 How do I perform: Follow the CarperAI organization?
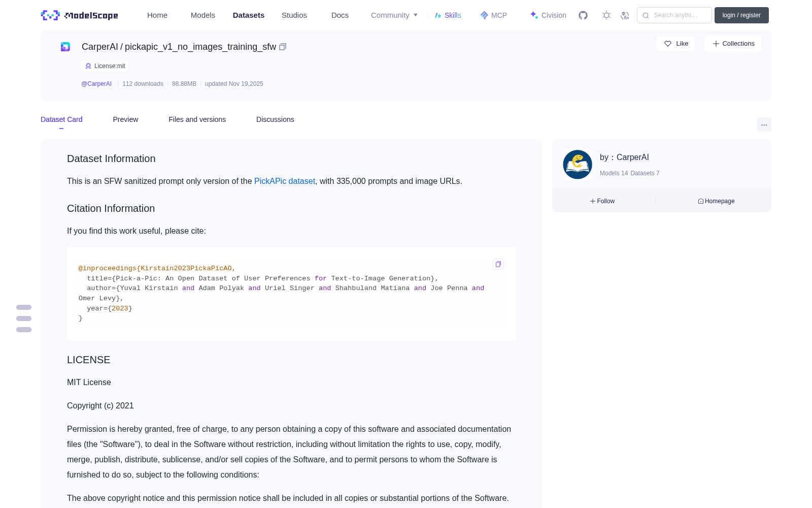pyautogui.click(x=602, y=201)
